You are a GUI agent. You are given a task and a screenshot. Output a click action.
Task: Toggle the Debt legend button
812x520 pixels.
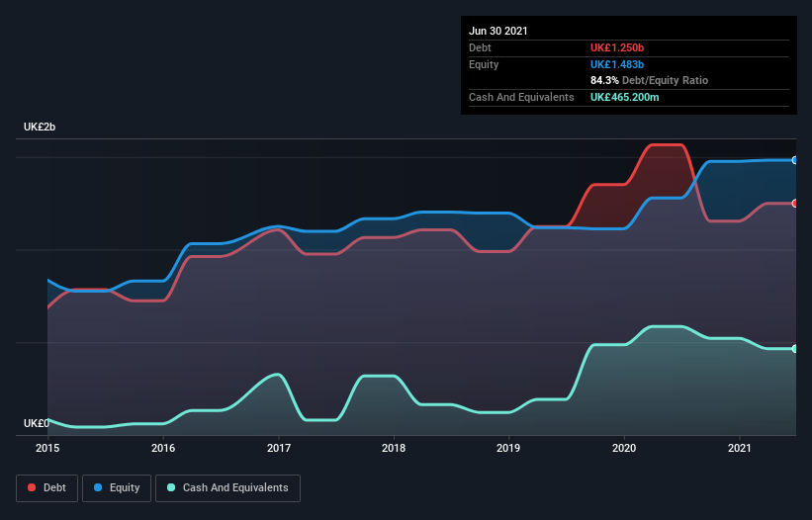(x=47, y=488)
